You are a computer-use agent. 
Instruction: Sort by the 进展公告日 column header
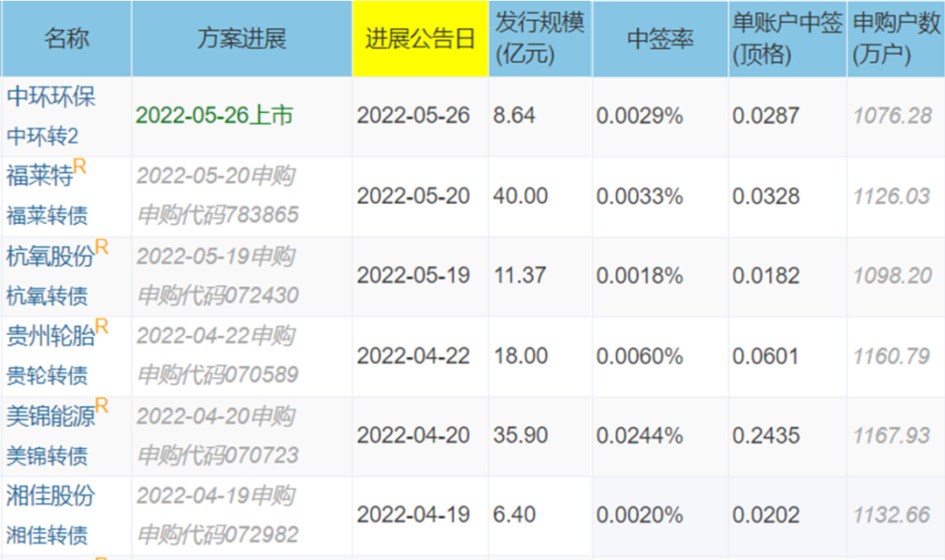[420, 39]
